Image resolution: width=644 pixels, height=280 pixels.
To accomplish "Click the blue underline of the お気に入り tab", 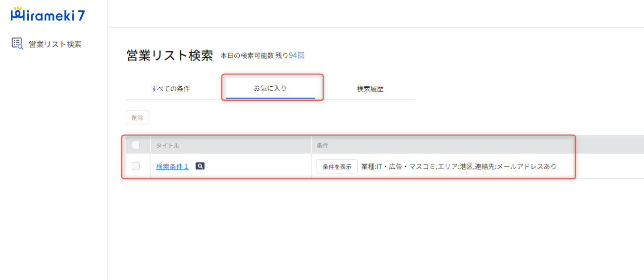I will click(270, 98).
